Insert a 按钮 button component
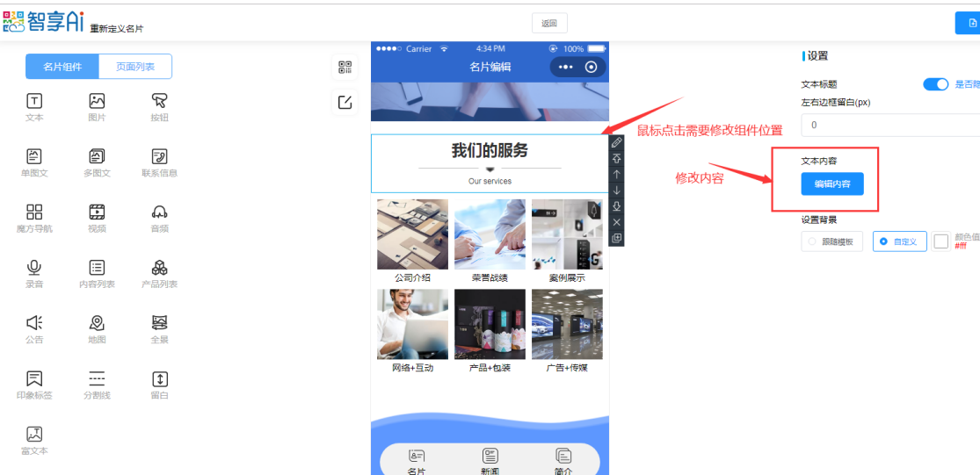The width and height of the screenshot is (980, 475). click(x=159, y=106)
